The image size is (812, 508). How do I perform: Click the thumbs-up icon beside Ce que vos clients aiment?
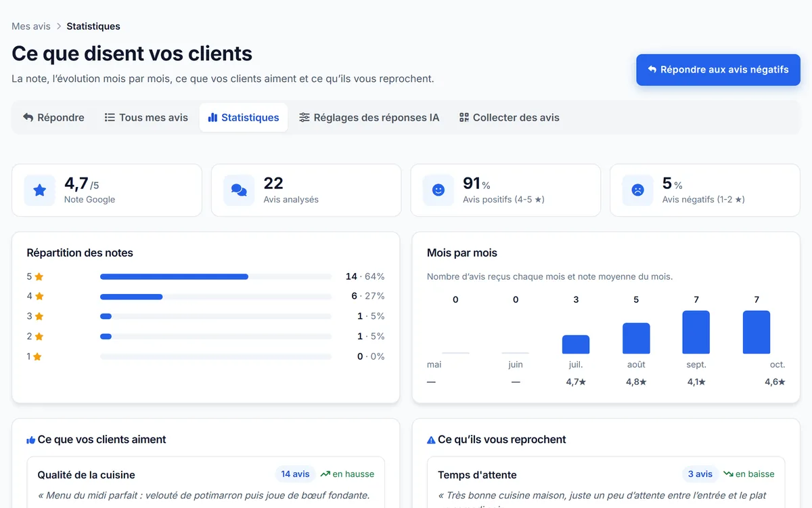[x=30, y=440]
